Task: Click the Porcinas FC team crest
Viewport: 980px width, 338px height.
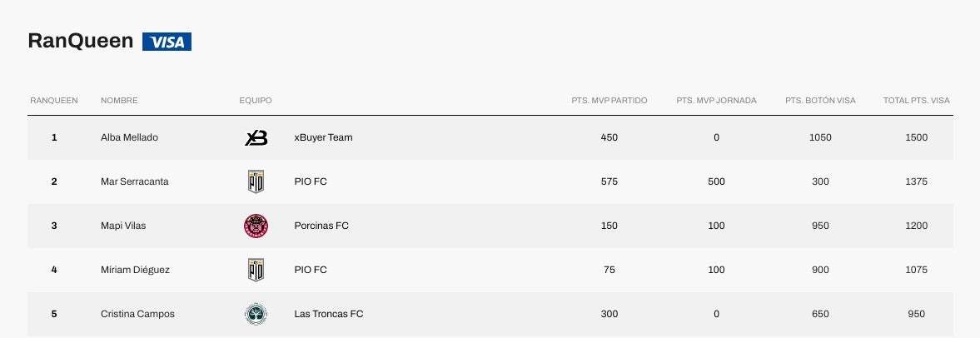Action: click(256, 226)
